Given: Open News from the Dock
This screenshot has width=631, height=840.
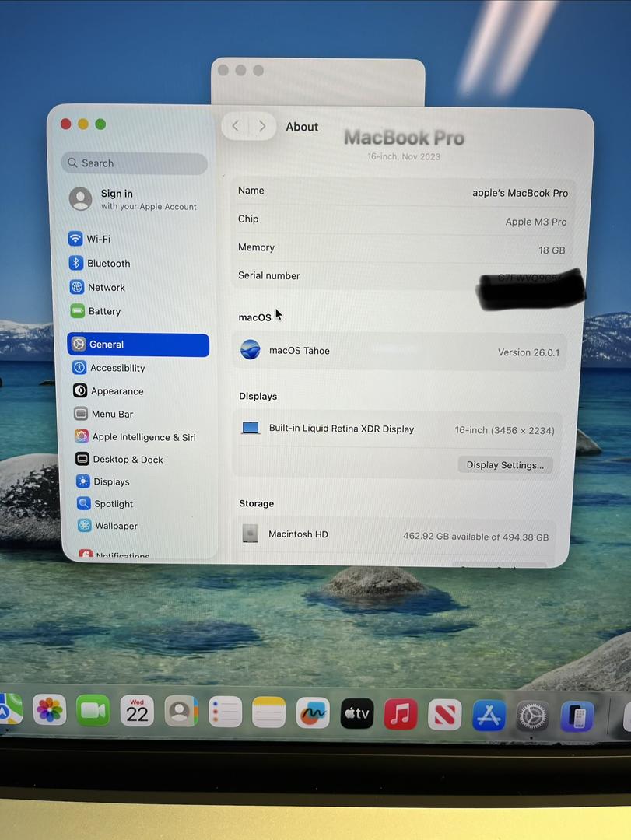Looking at the screenshot, I should pyautogui.click(x=445, y=715).
